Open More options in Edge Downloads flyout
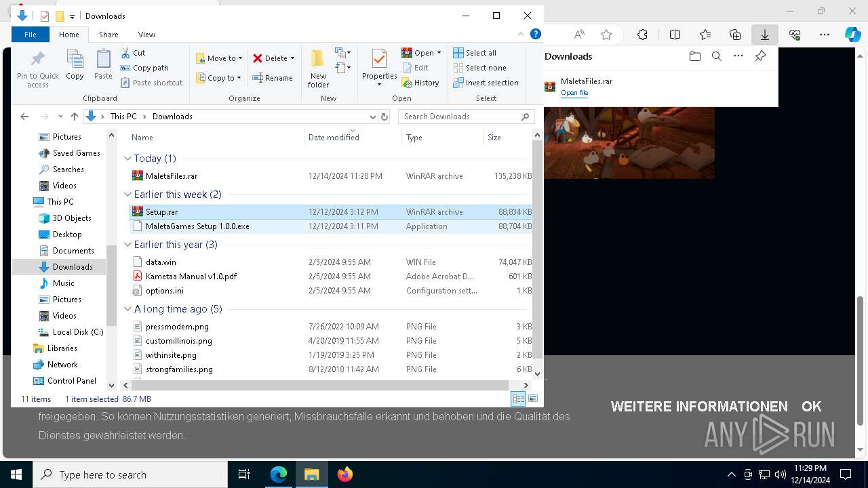Viewport: 868px width, 488px height. (x=738, y=56)
